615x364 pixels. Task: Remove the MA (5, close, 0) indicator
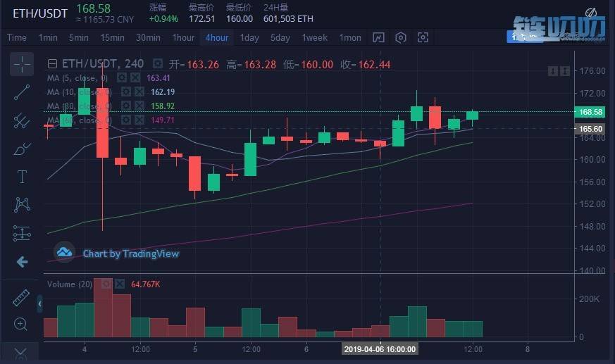click(135, 78)
